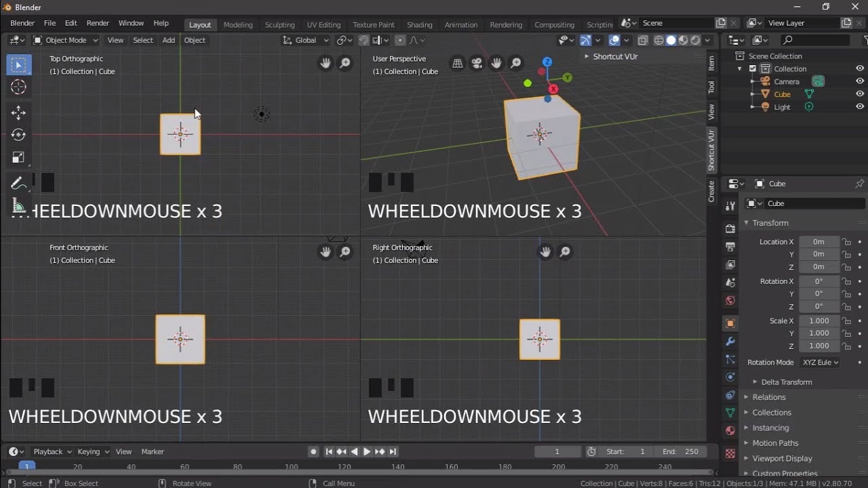Viewport: 868px width, 488px height.
Task: Open Modifier properties wrench tab
Action: (x=730, y=341)
